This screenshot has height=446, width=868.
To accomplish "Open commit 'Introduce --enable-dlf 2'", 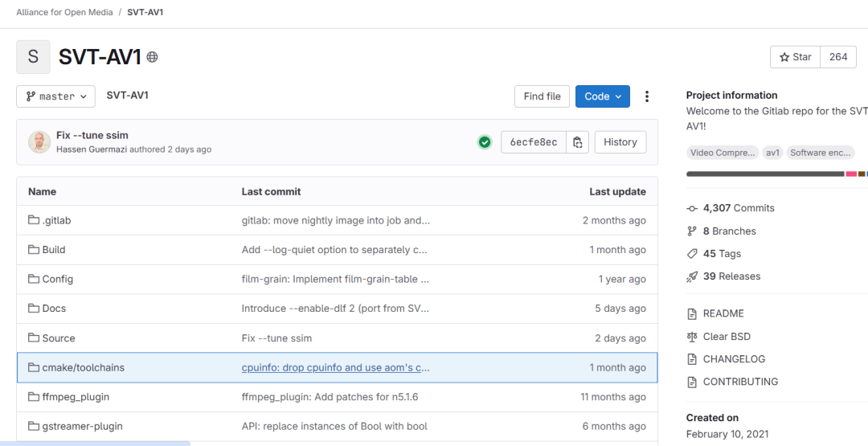I will click(x=335, y=309).
